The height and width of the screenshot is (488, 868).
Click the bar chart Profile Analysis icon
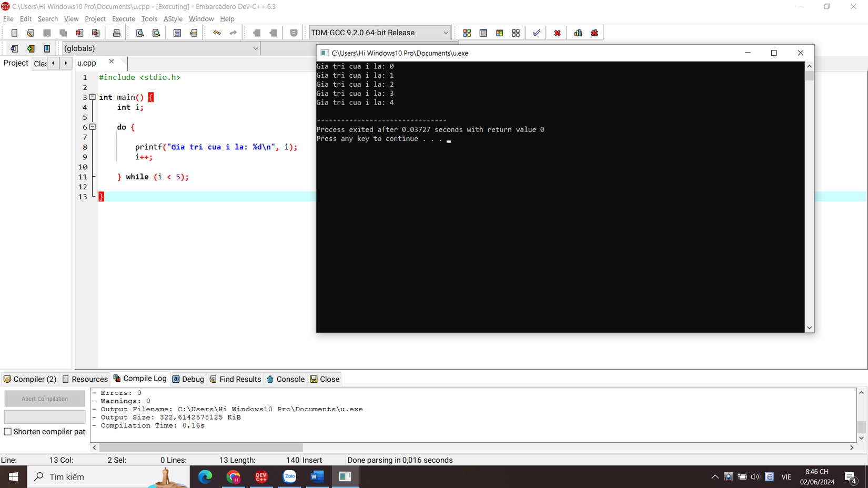point(578,33)
